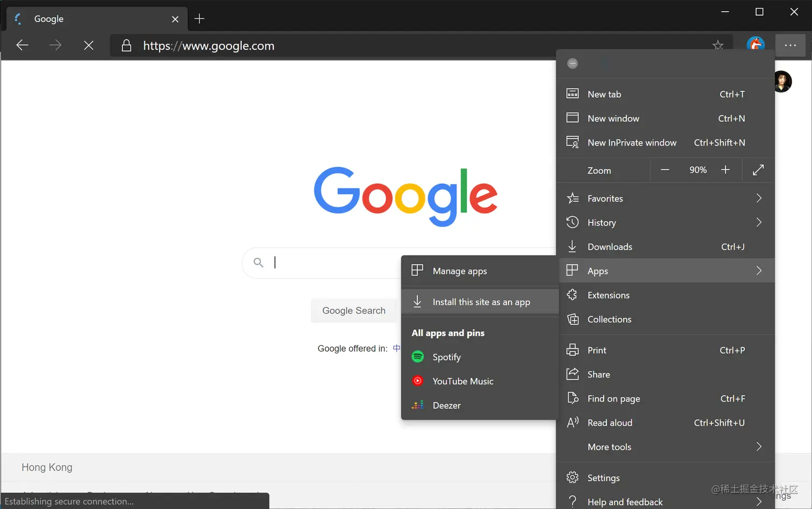Expand the History submenu arrow

(x=759, y=222)
